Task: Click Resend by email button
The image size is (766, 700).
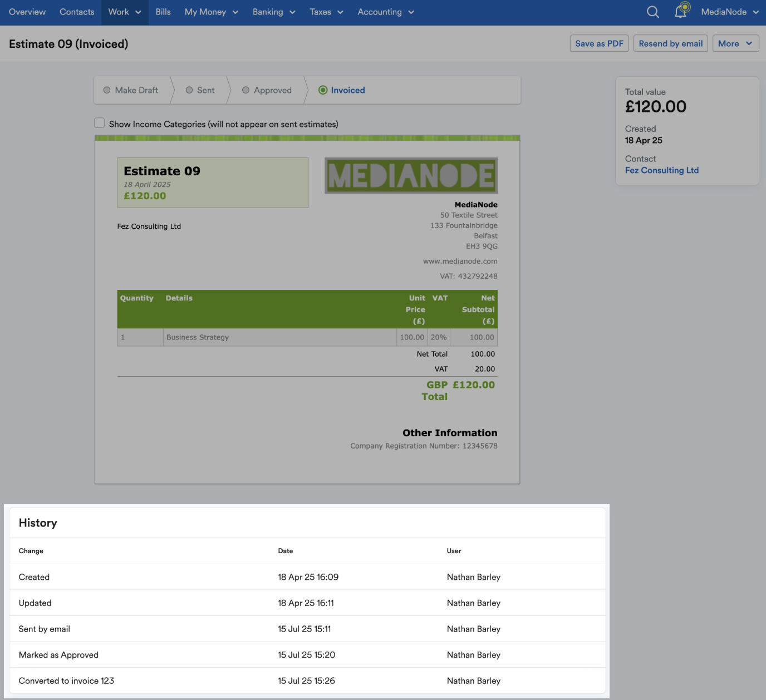Action: coord(671,43)
